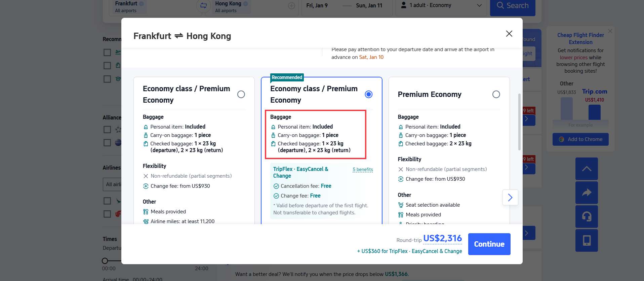Select the Premium Economy radio button
Image resolution: width=644 pixels, height=281 pixels.
(x=496, y=94)
